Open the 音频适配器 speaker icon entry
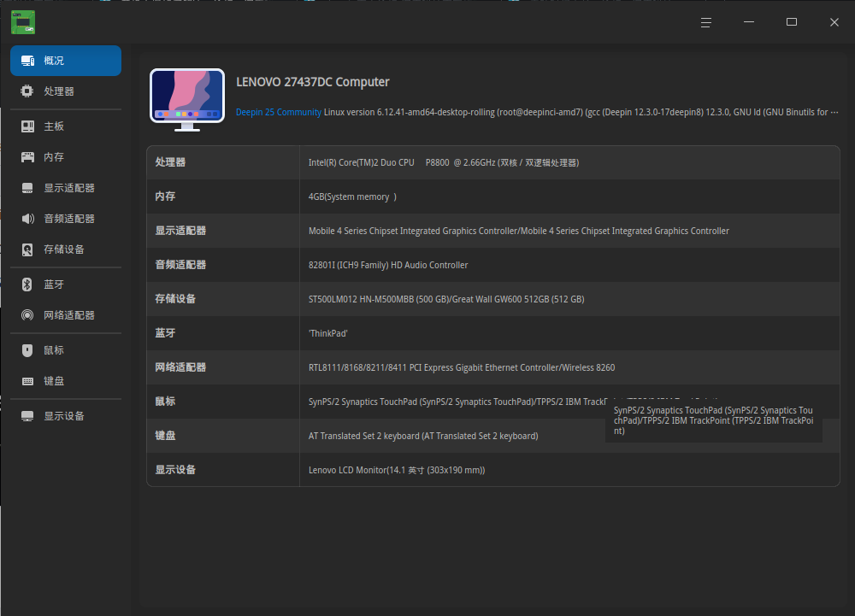This screenshot has height=616, width=855. [27, 219]
